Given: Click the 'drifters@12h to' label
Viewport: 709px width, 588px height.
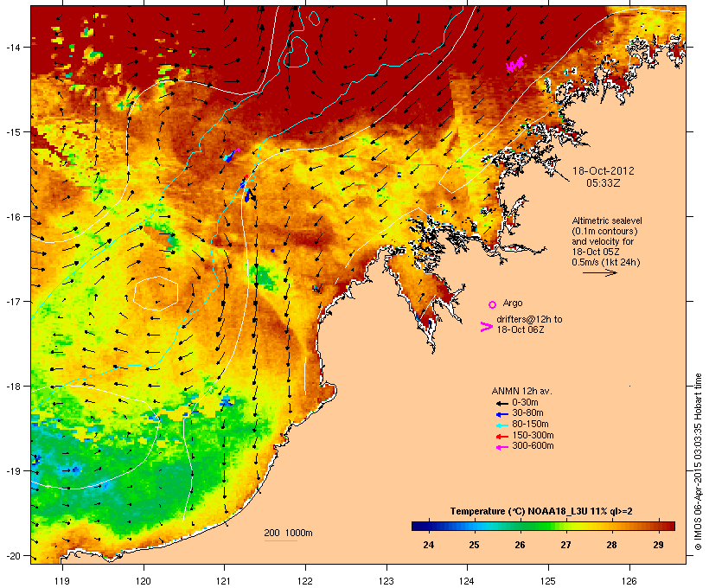Looking at the screenshot, I should [529, 319].
